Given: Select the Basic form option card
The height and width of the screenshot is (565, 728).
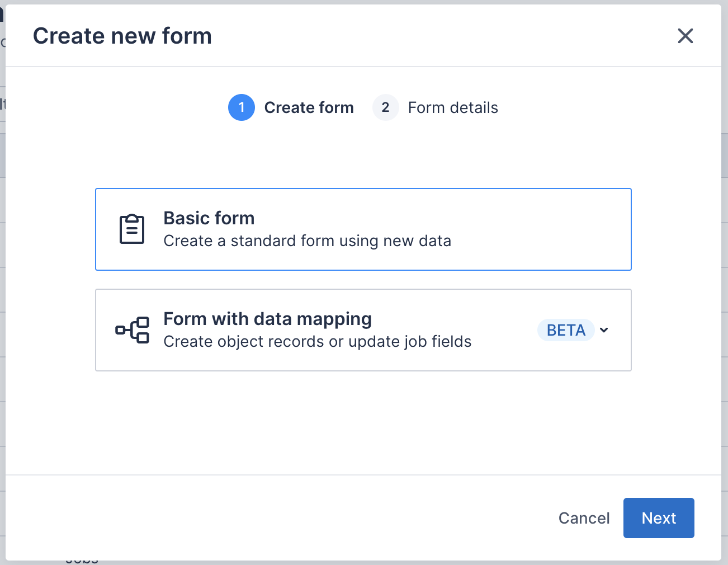Looking at the screenshot, I should (363, 229).
